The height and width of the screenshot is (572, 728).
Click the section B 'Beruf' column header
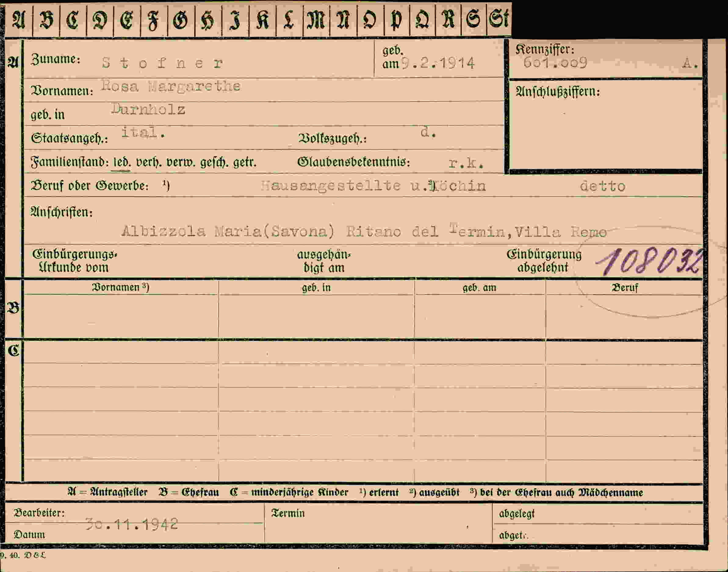625,288
